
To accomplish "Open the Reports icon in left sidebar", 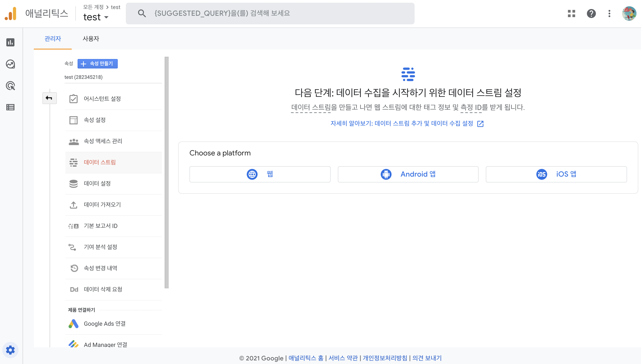I will 10,42.
